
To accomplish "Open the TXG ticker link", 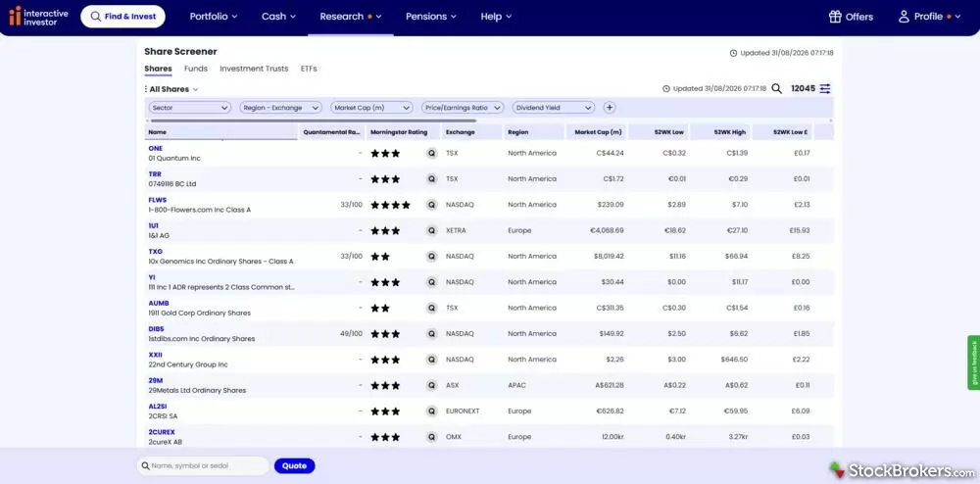I will pyautogui.click(x=156, y=252).
